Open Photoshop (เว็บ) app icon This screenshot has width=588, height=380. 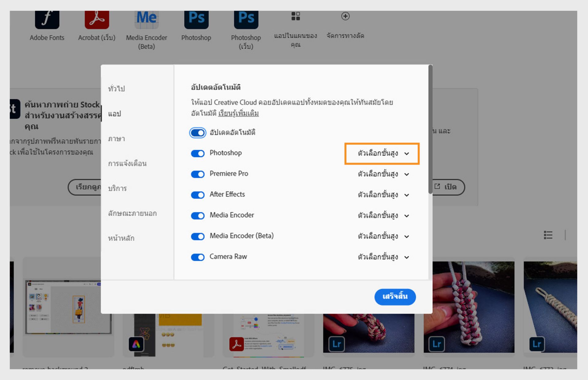click(246, 20)
